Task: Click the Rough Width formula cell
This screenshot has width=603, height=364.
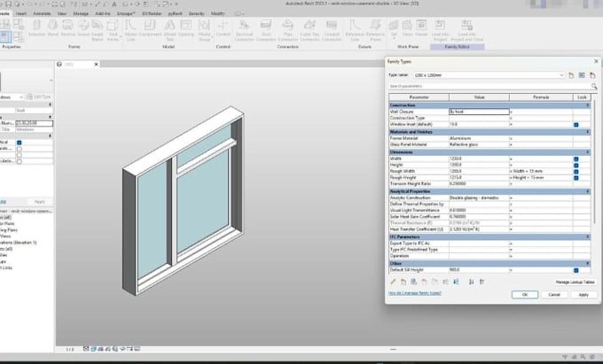Action: [541, 171]
